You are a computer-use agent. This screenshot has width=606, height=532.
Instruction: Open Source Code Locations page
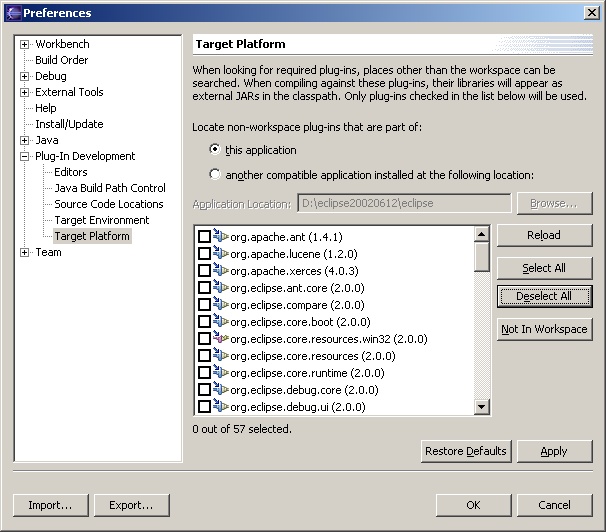[x=108, y=204]
